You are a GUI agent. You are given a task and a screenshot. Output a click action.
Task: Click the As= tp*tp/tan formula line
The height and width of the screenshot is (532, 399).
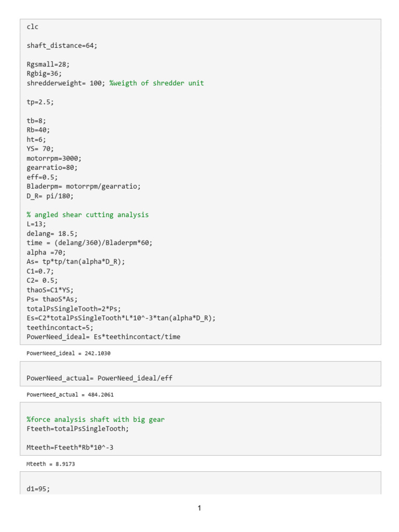coord(76,261)
